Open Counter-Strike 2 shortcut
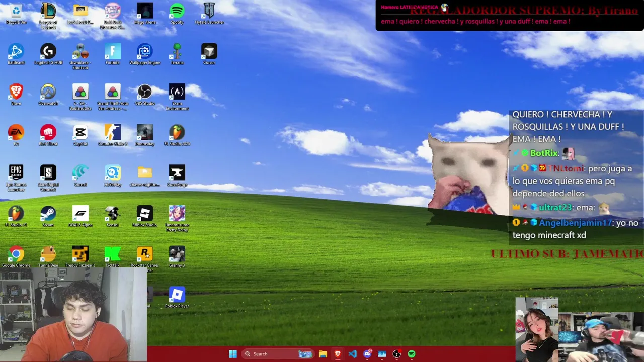 tap(113, 135)
